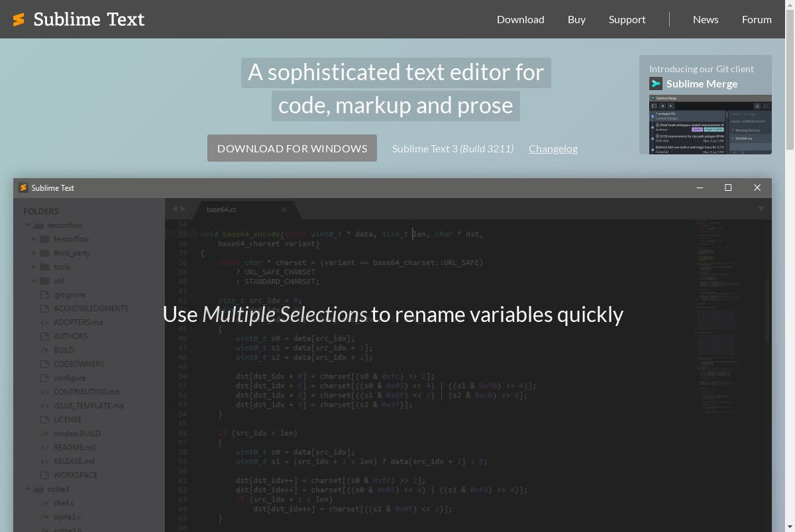The width and height of the screenshot is (795, 532).
Task: Click the 'Introducing our Git client' text
Action: pyautogui.click(x=702, y=69)
